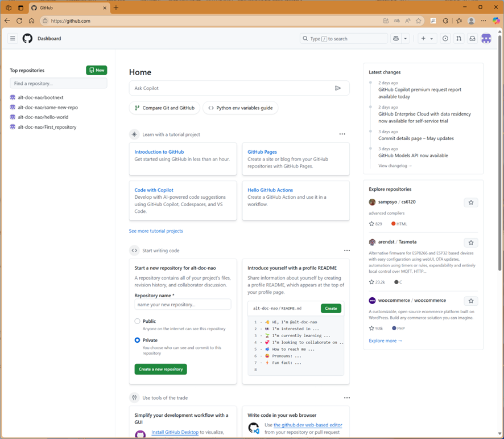Click the Repository name input field
Viewport: 504px width, 439px height.
coord(183,305)
